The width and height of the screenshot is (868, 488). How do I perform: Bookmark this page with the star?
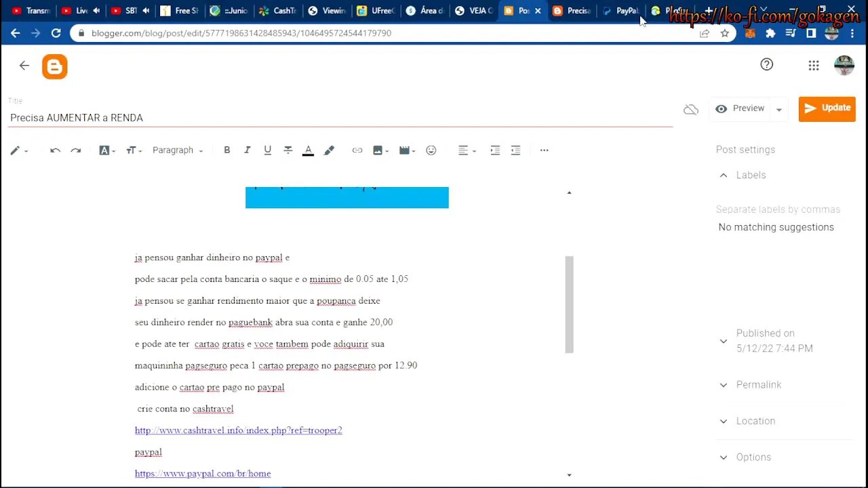coord(725,33)
